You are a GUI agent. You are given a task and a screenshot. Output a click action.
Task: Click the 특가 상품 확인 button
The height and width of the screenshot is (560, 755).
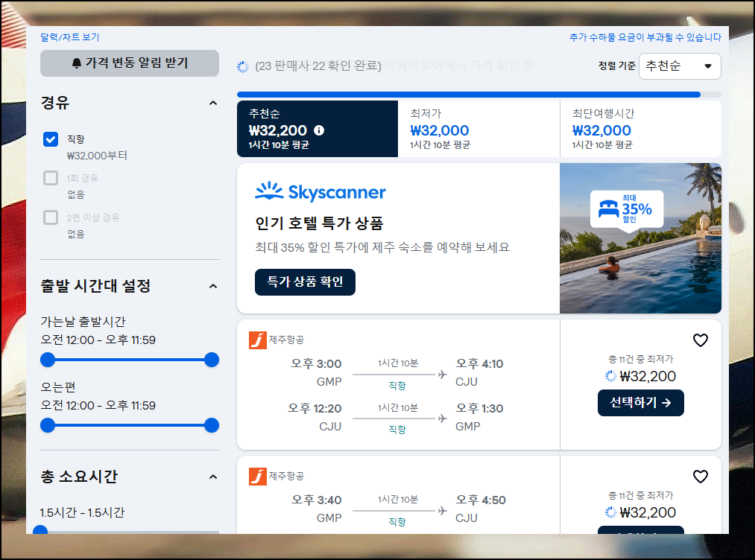[305, 282]
